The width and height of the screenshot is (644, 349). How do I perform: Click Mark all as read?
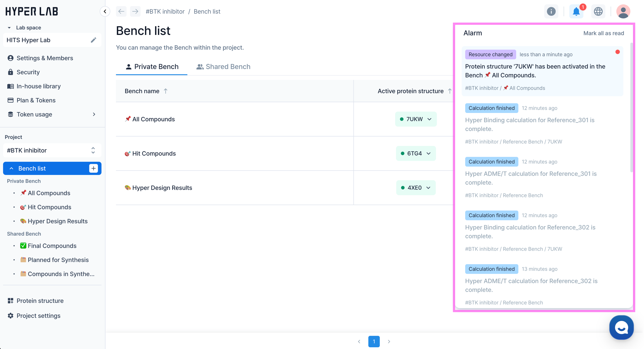(603, 33)
